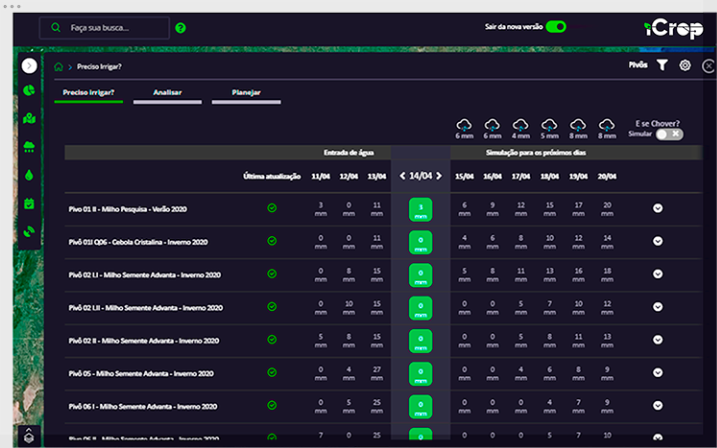Enable the Simular rain toggle
This screenshot has height=448, width=717.
669,134
